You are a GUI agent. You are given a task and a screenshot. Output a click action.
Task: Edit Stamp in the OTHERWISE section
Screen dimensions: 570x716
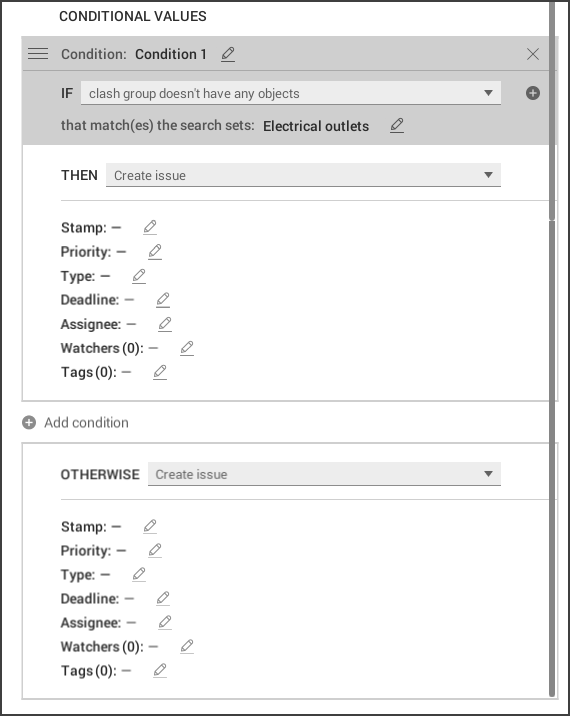(150, 526)
